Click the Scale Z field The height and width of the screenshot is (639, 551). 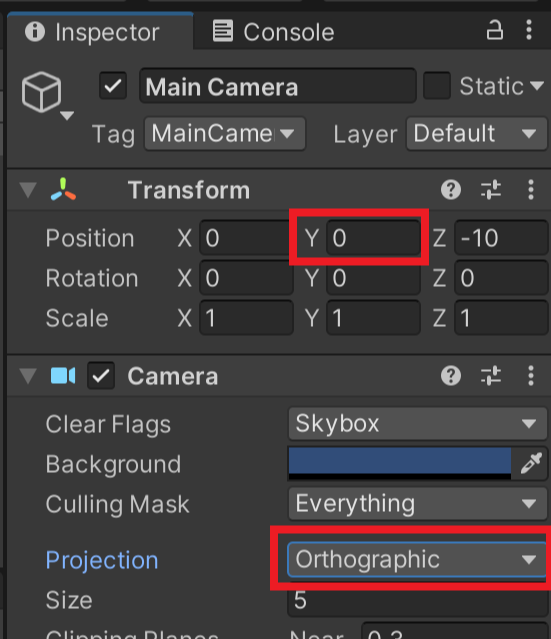[501, 318]
